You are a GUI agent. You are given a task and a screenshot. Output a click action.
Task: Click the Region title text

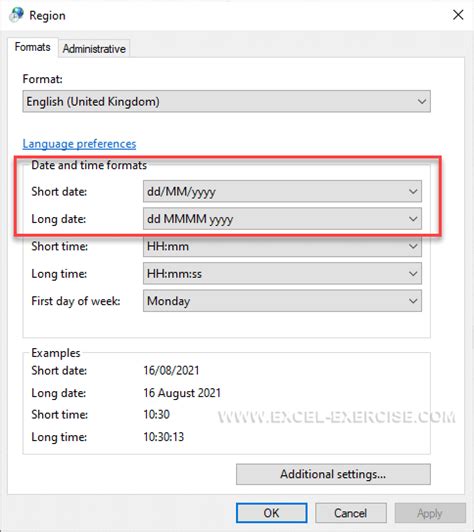(47, 16)
